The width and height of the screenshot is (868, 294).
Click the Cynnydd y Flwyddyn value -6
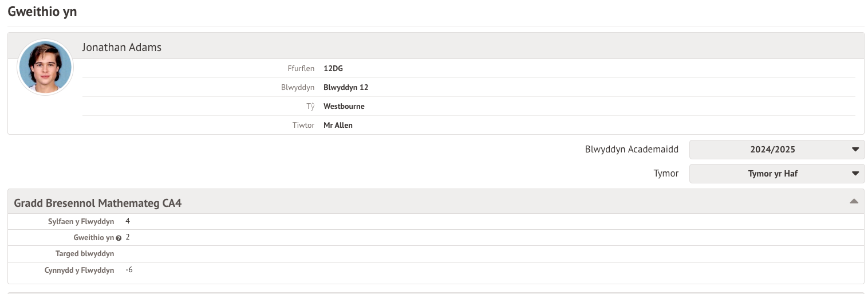129,270
